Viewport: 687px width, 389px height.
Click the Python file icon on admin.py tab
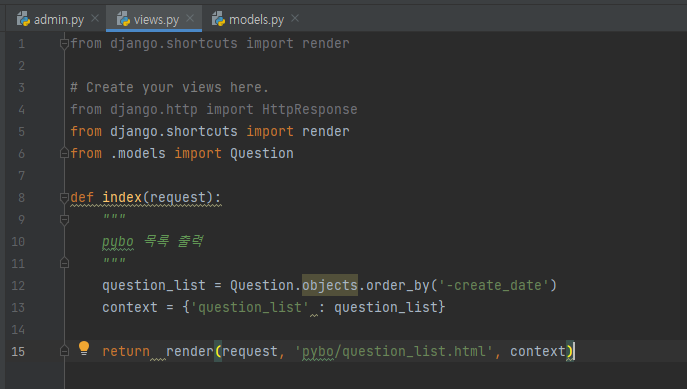(x=23, y=19)
